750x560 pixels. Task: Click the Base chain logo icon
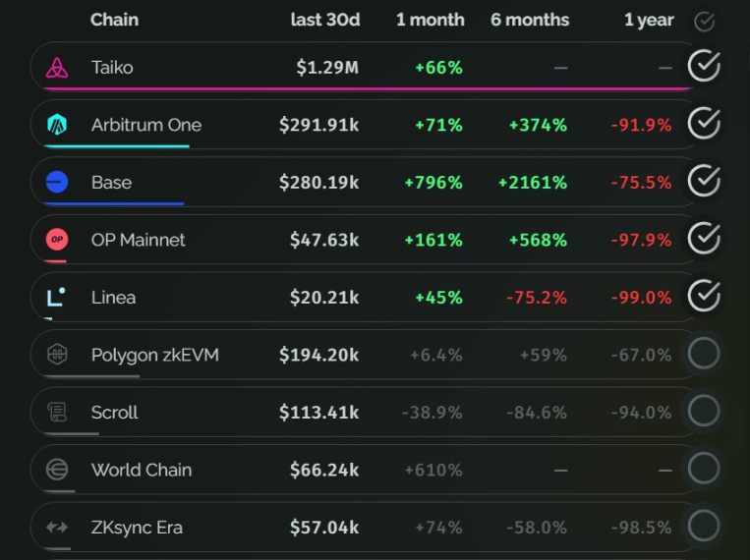pyautogui.click(x=57, y=182)
